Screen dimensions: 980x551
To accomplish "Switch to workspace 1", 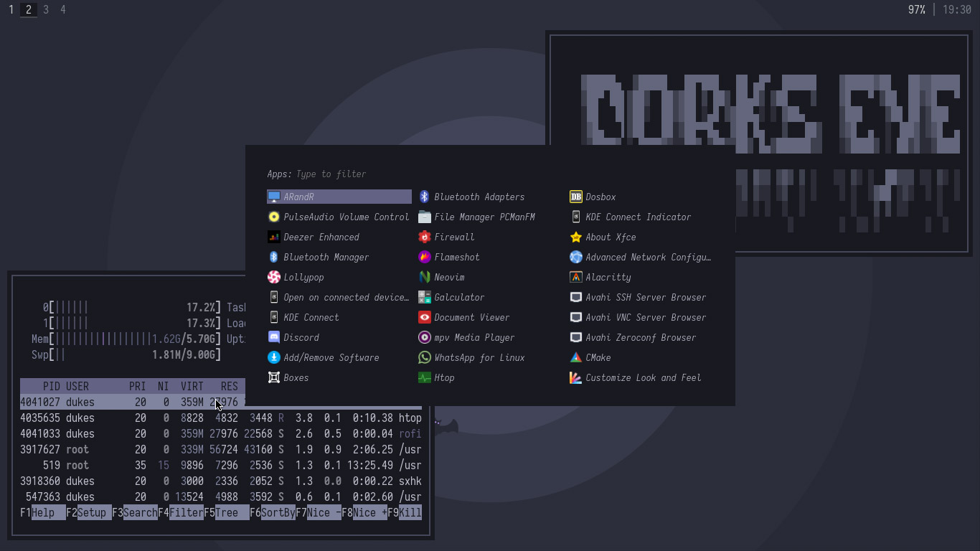I will pos(11,9).
